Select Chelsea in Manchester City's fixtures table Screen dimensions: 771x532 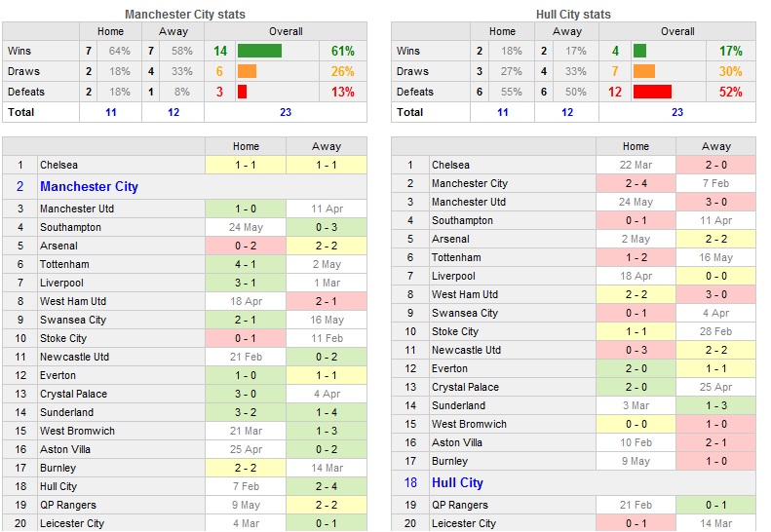(58, 166)
